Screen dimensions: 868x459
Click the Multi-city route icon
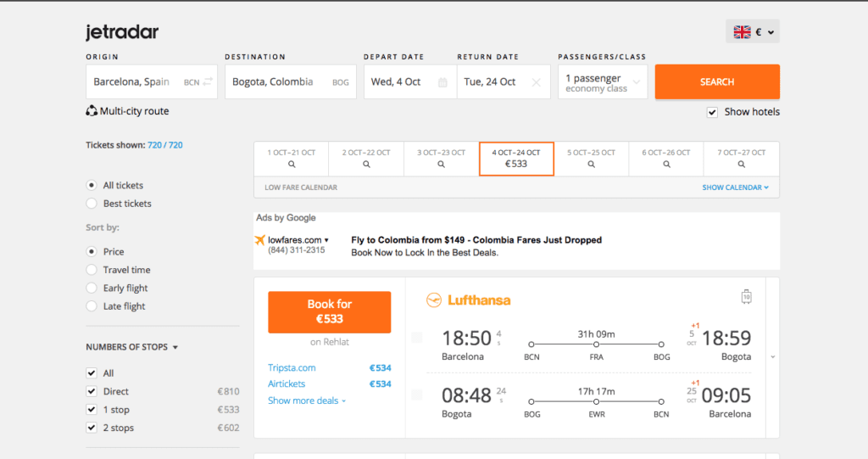pos(92,111)
